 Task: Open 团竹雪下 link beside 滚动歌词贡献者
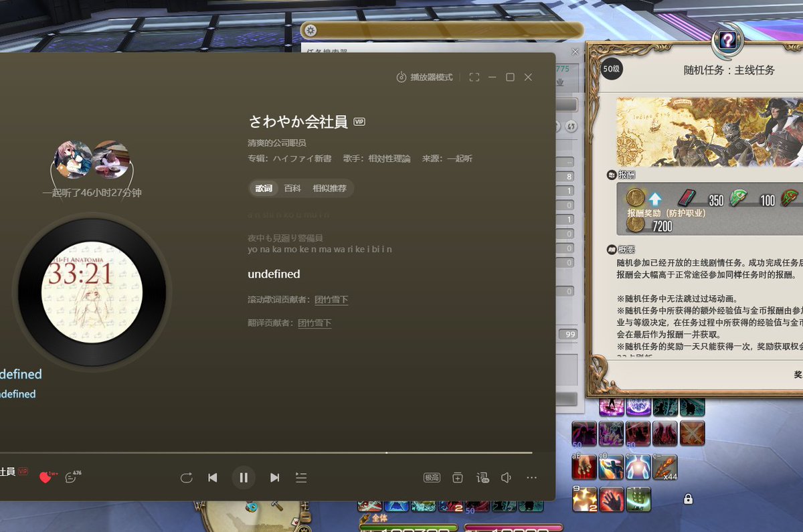(x=331, y=300)
